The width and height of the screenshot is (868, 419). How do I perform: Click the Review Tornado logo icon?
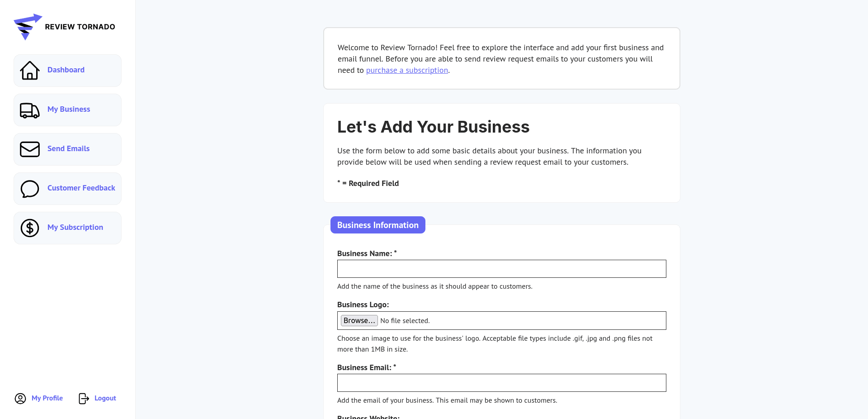27,26
